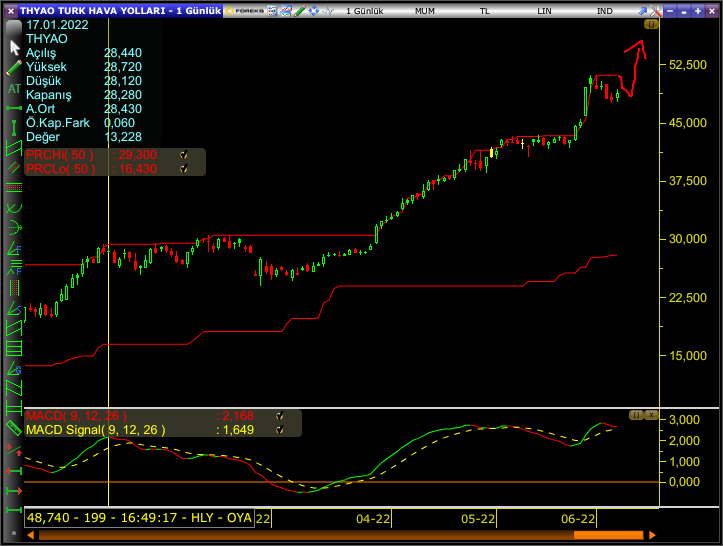Open the MUM chart type dropdown
The width and height of the screenshot is (723, 546).
(x=425, y=11)
